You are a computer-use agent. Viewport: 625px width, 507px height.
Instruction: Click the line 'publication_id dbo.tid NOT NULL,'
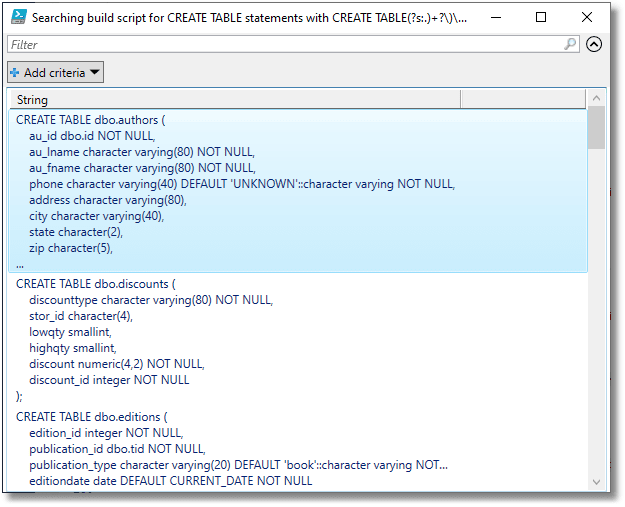[x=117, y=449]
